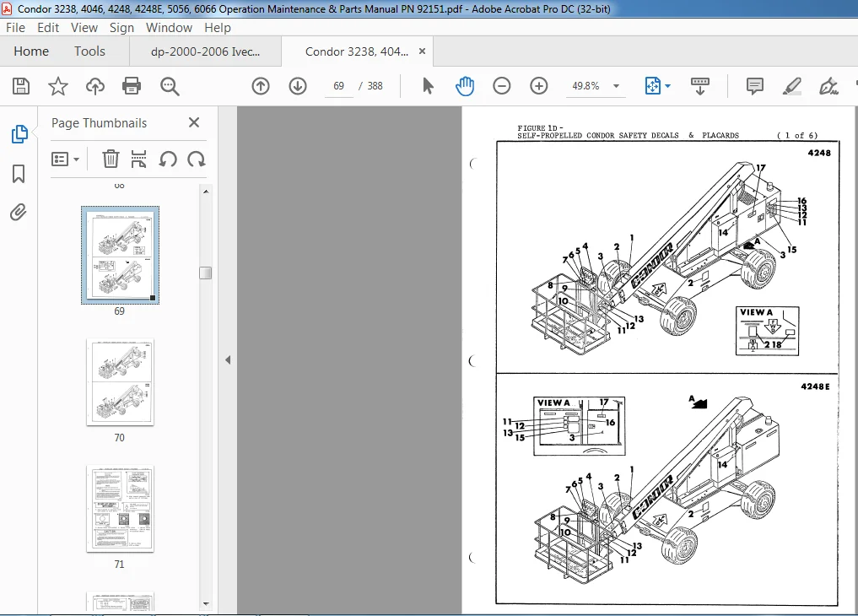Open the Help menu

tap(217, 27)
